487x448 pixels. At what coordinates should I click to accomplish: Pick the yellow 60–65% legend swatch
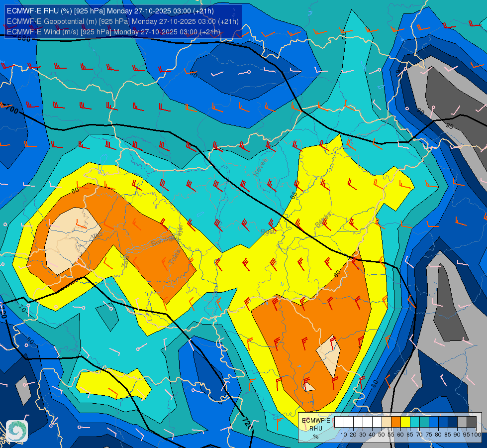tap(405, 422)
